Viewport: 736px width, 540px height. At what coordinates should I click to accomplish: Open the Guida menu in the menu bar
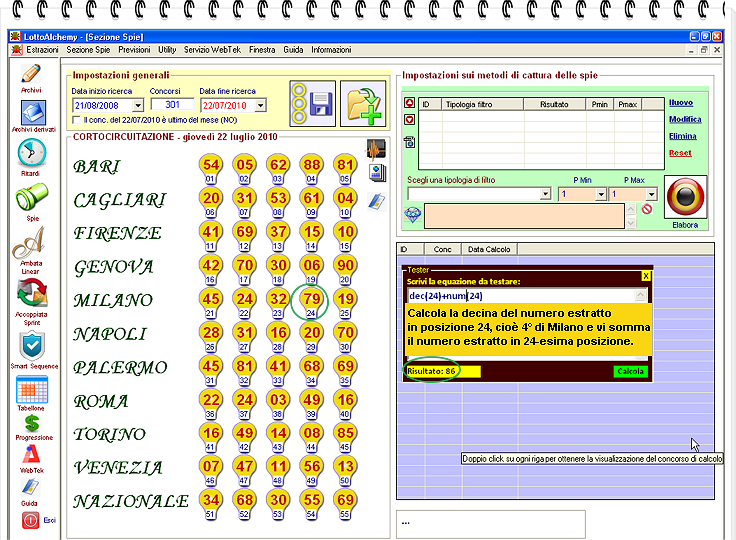tap(293, 50)
